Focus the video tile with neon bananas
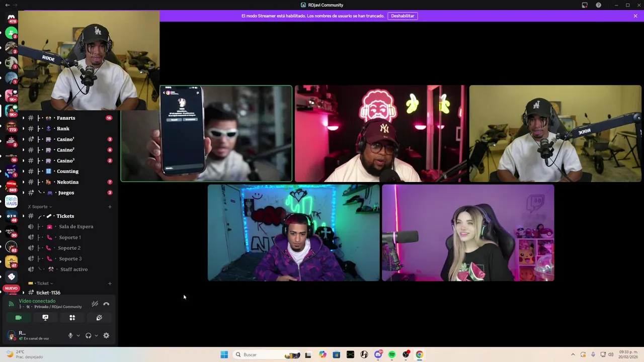Viewport: 644px width, 362px height. point(381,133)
